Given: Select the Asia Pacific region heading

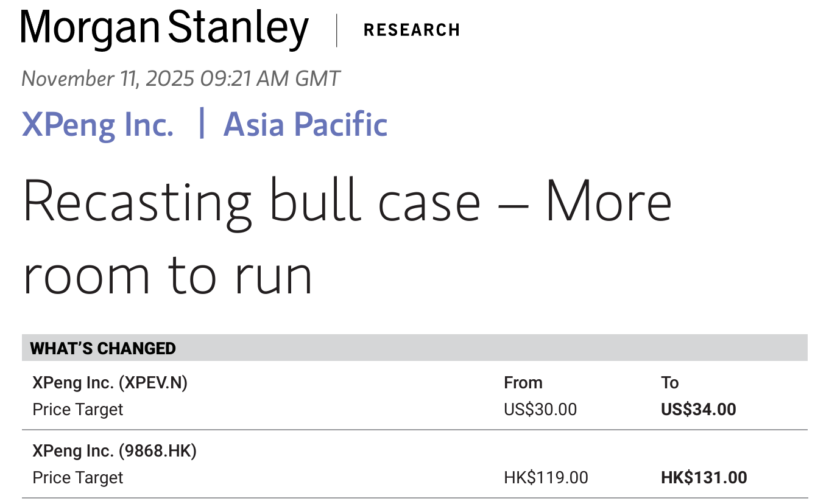Looking at the screenshot, I should click(305, 124).
